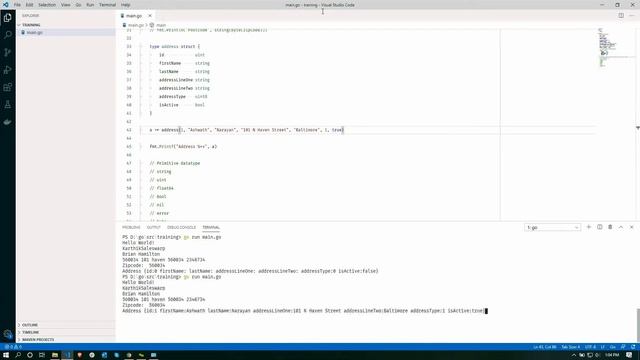This screenshot has width=640, height=360.
Task: Switch to the Debug Console tab
Action: pos(181,227)
